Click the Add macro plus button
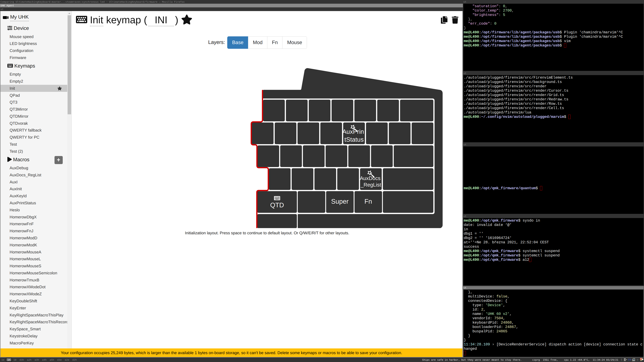Viewport: 644px width, 362px height. [x=58, y=160]
